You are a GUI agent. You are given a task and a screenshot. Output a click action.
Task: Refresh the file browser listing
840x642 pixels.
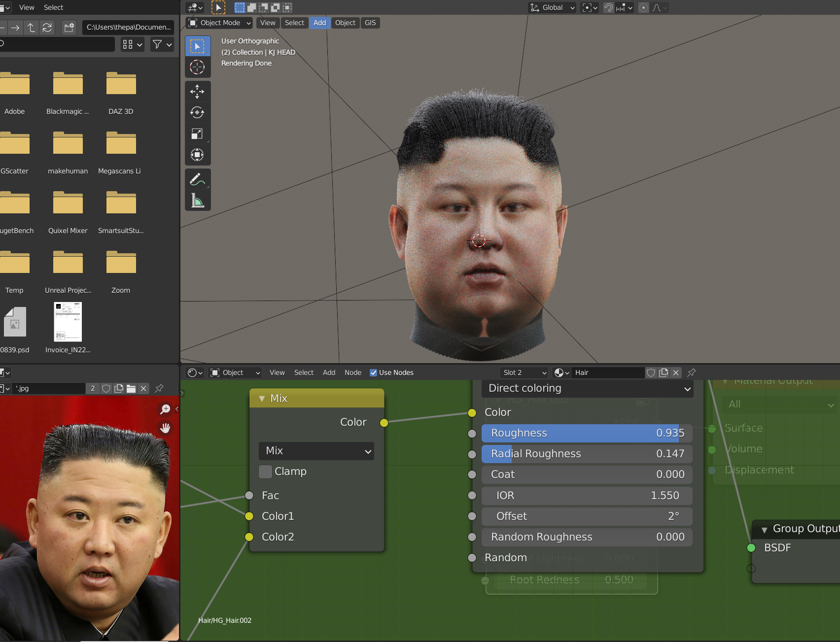[47, 28]
